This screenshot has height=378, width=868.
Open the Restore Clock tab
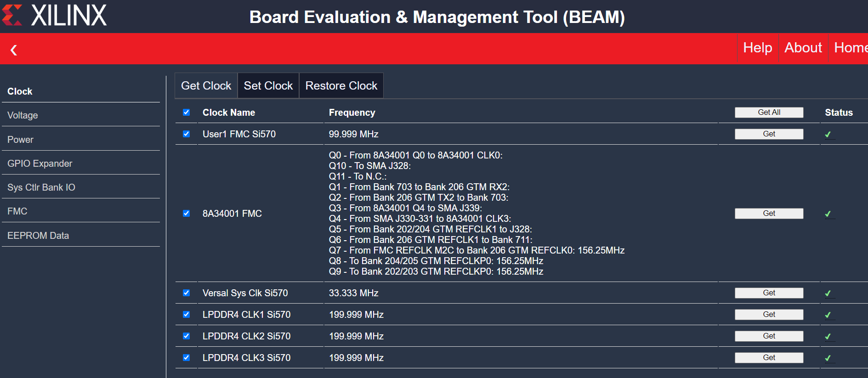[x=341, y=86]
